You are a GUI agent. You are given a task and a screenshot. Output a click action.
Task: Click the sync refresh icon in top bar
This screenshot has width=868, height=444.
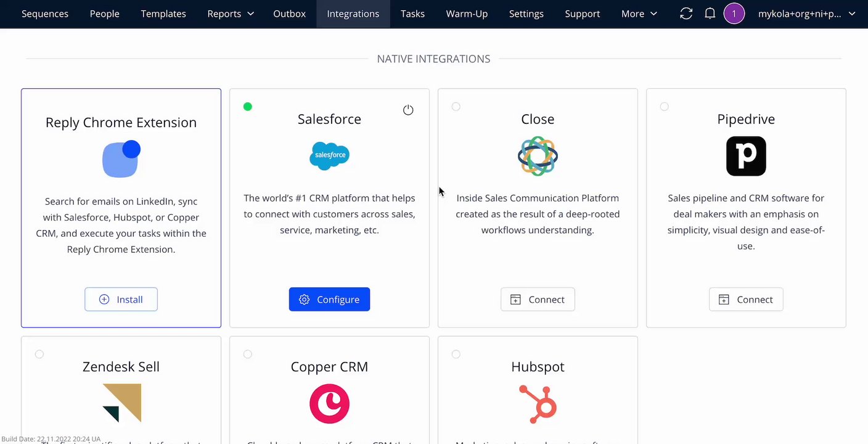pyautogui.click(x=686, y=14)
